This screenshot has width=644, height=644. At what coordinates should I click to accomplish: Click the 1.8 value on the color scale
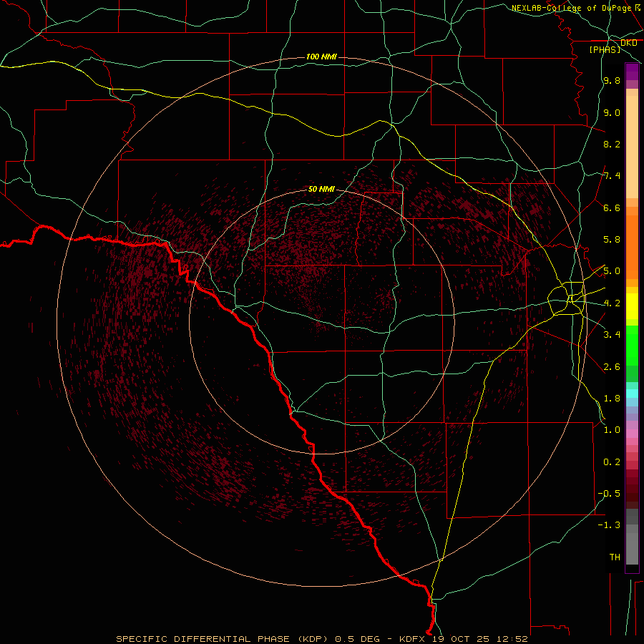612,399
